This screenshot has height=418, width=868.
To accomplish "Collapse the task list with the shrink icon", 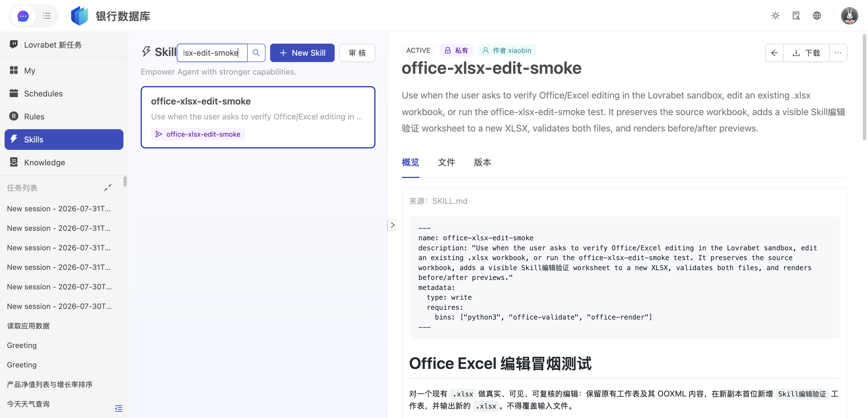I will click(108, 188).
